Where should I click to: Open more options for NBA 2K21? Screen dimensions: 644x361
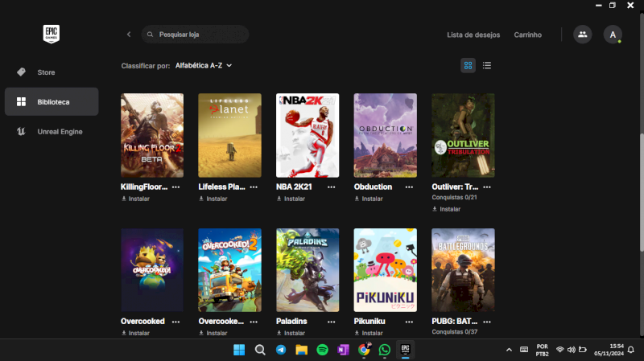[x=331, y=187]
